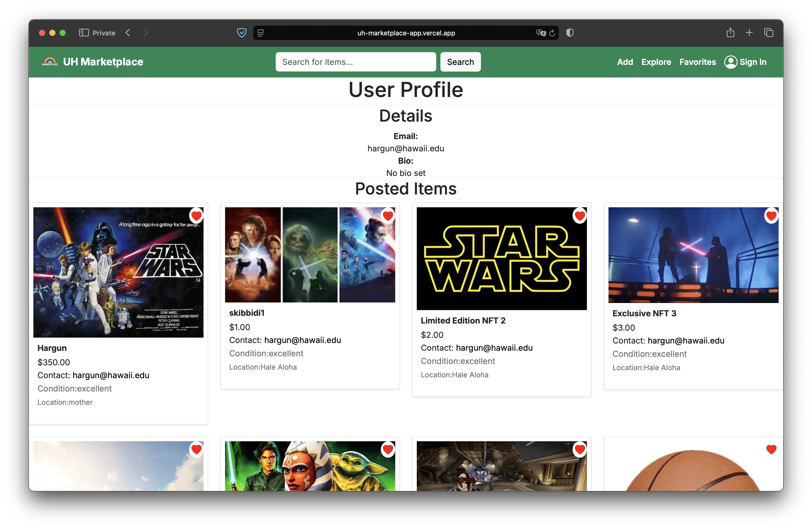812x529 pixels.
Task: Open the Favorites page
Action: tap(697, 62)
